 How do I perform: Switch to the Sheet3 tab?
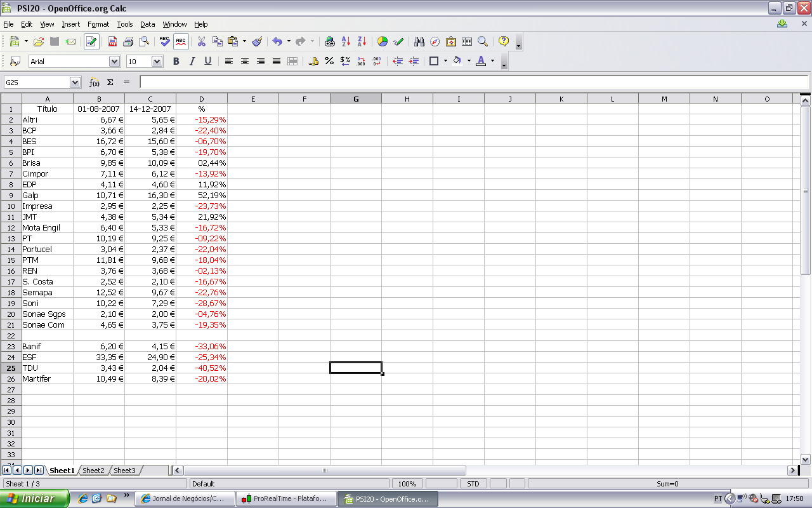(x=124, y=471)
